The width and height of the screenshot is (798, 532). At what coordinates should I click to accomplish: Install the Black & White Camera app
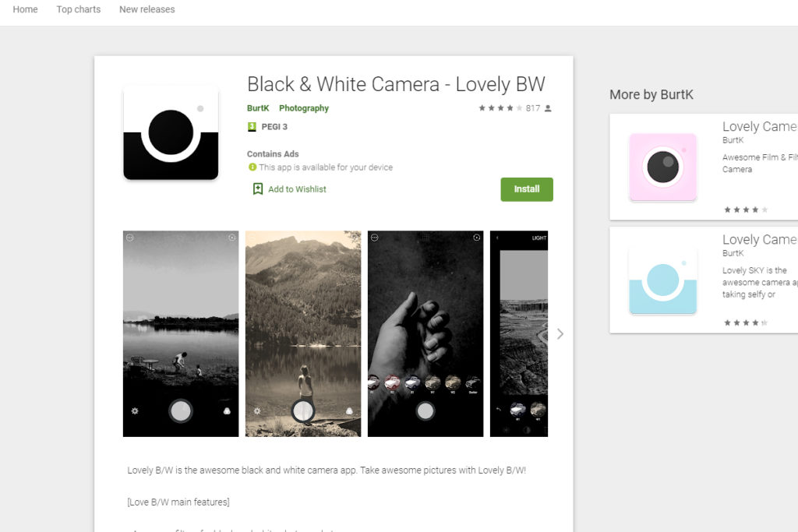tap(527, 189)
